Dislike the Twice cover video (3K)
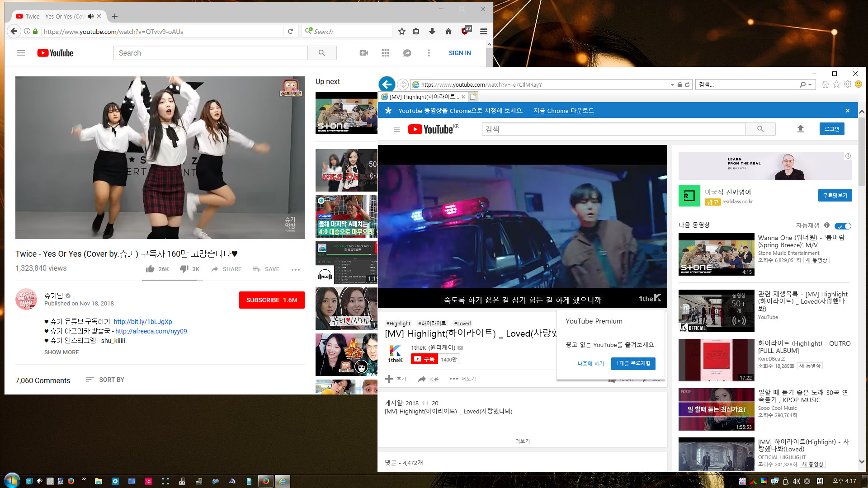868x488 pixels. pyautogui.click(x=189, y=269)
